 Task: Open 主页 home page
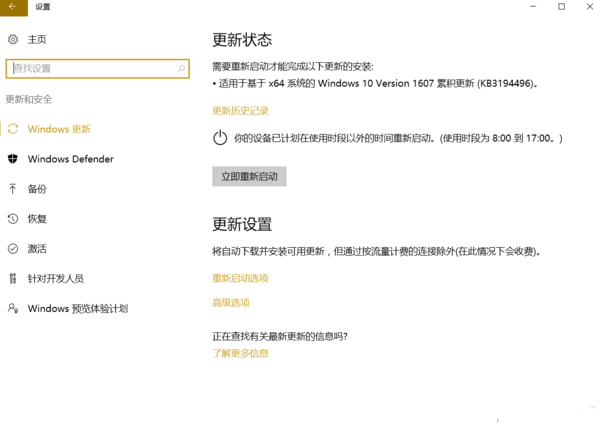pyautogui.click(x=37, y=39)
